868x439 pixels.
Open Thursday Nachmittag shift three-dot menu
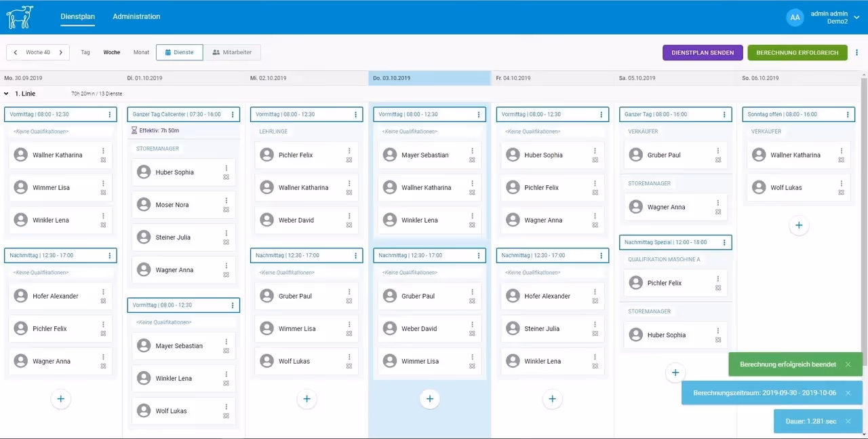click(479, 256)
